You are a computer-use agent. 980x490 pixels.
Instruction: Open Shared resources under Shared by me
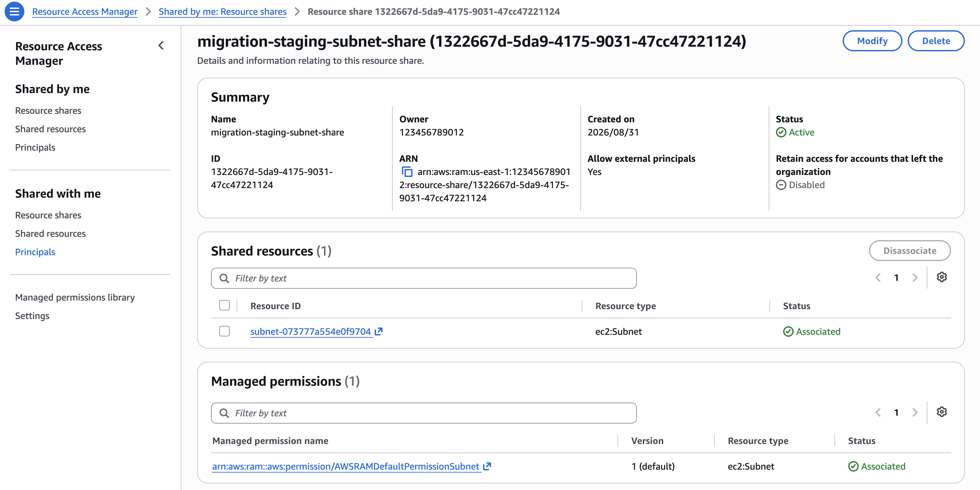pos(51,129)
